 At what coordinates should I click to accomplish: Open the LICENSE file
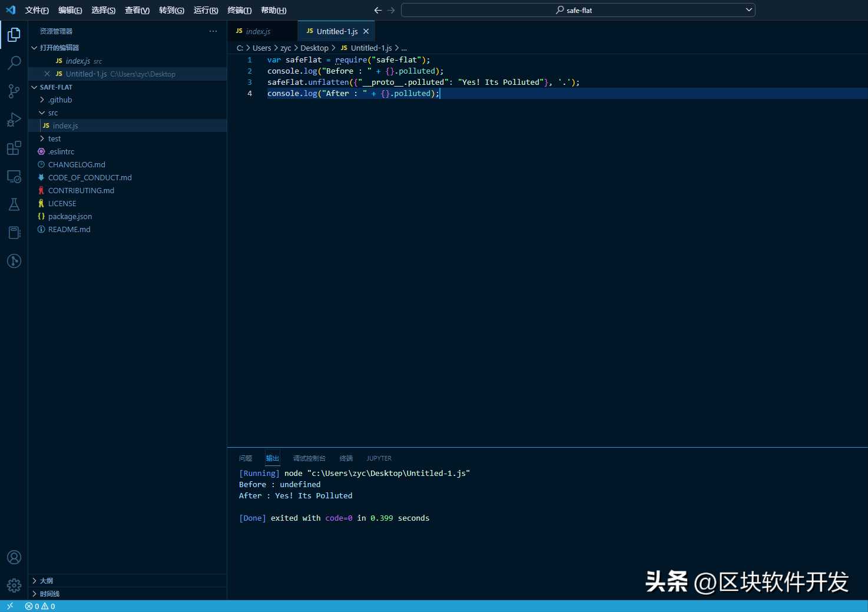pos(128,204)
